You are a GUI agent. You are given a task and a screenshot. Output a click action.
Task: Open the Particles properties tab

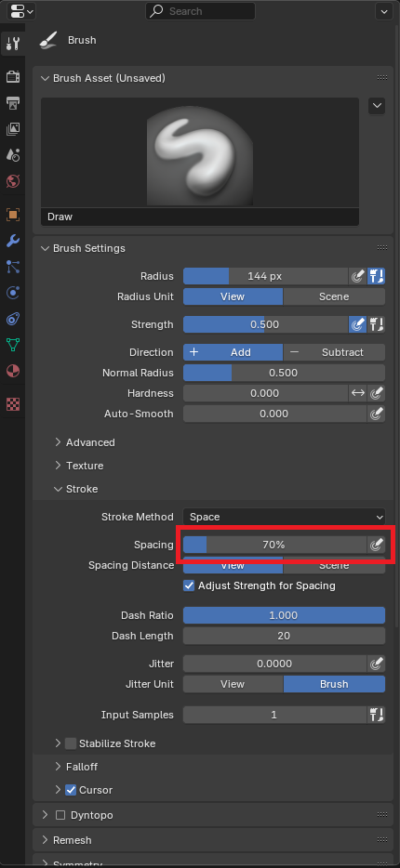point(13,267)
